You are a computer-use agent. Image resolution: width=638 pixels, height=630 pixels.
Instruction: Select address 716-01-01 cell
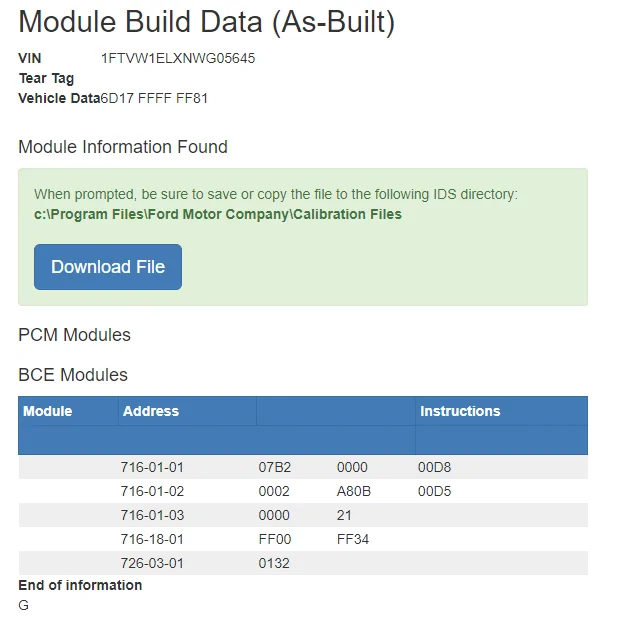point(152,467)
